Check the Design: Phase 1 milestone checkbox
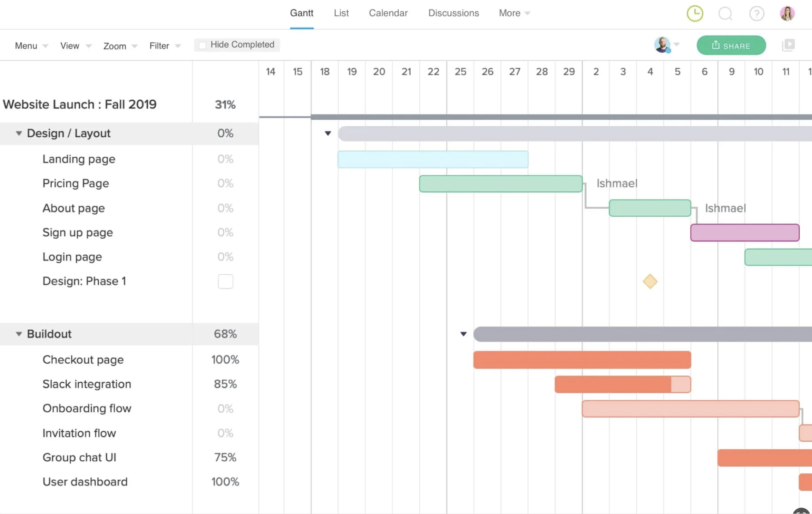 coord(225,281)
